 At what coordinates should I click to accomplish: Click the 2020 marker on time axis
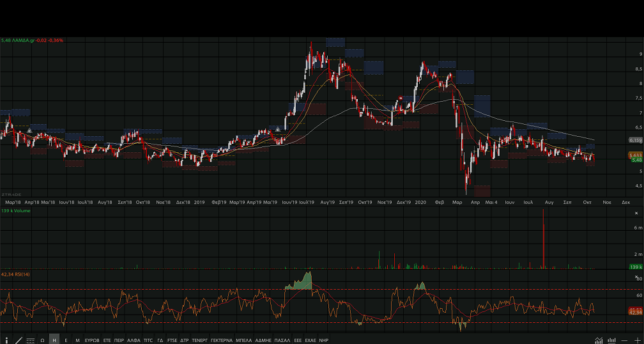(x=420, y=201)
